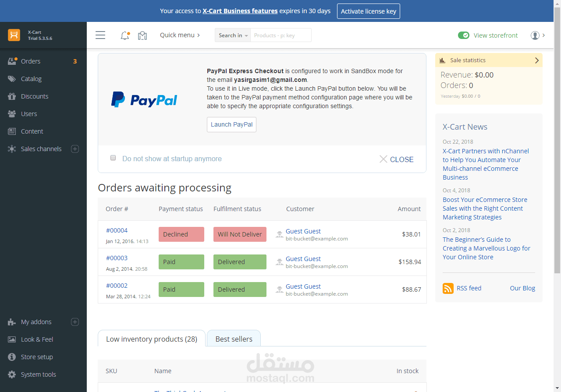Click the Catalog tag icon
Screen dimensions: 561x392
12,79
